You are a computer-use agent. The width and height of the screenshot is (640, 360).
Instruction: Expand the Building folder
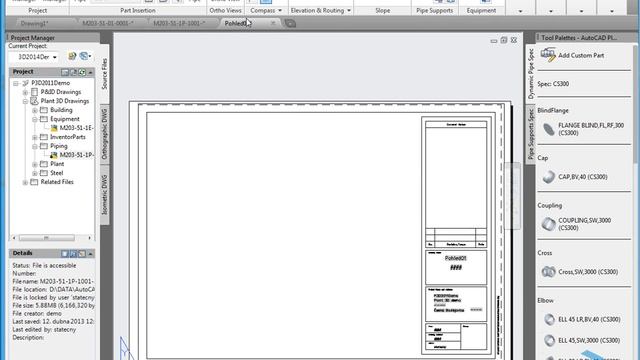[x=35, y=110]
